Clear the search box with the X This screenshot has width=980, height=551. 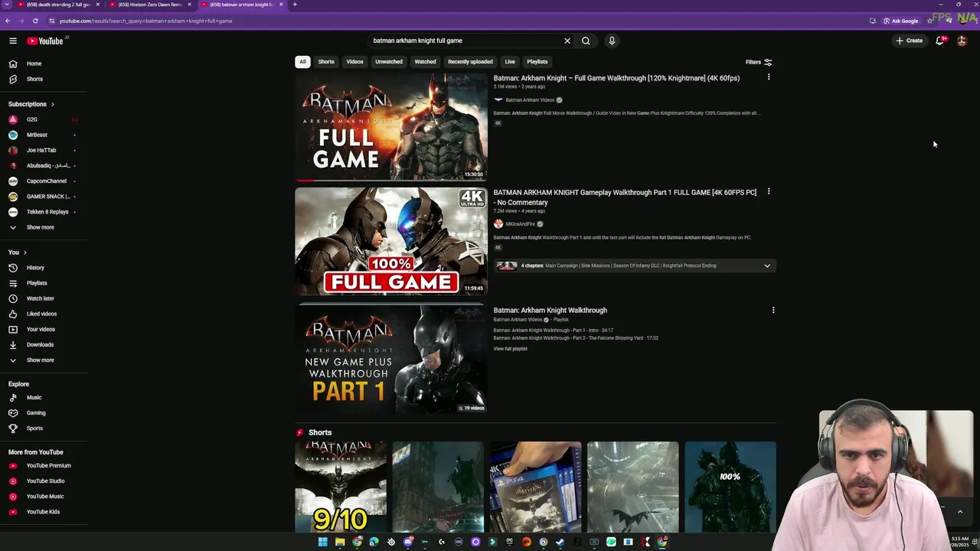click(567, 41)
